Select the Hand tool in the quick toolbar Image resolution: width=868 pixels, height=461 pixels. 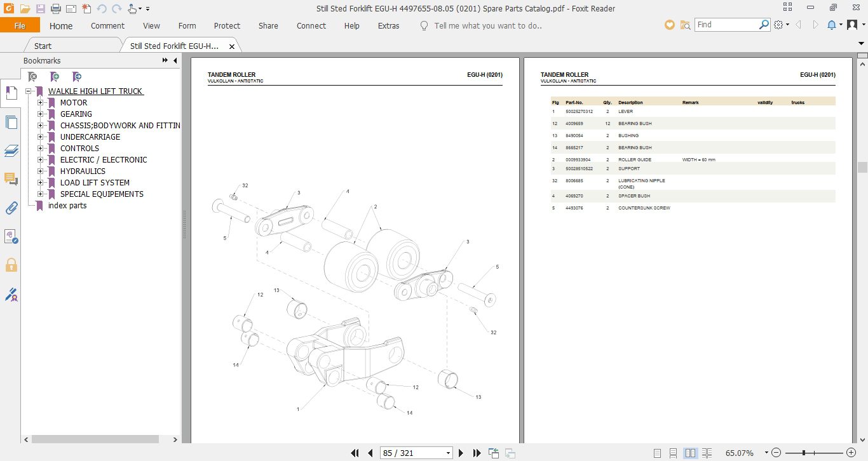pos(132,9)
